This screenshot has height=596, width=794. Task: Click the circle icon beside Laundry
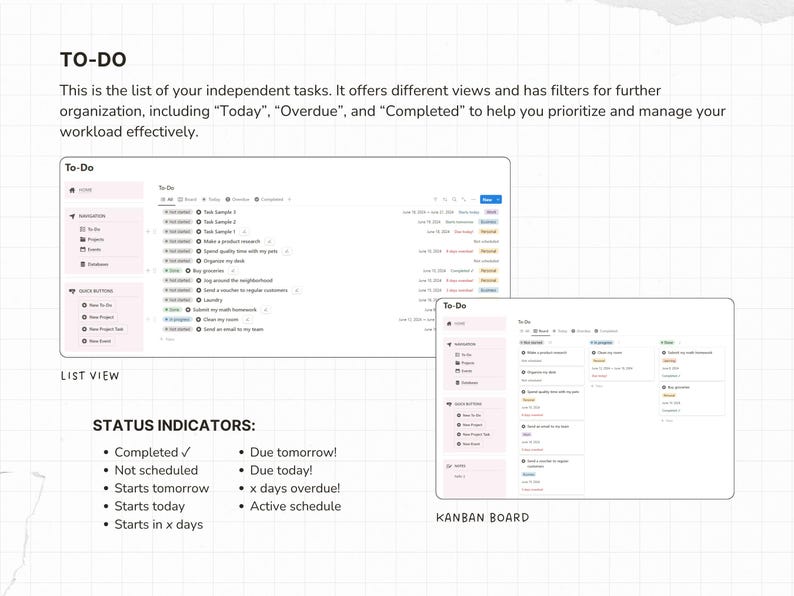tap(198, 300)
